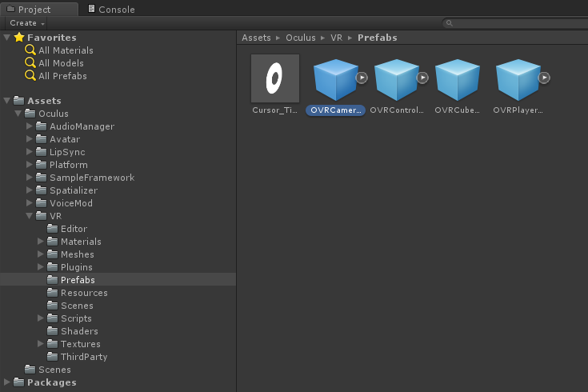Click the magnifier icon in search field
Image resolution: width=588 pixels, height=392 pixels.
450,23
